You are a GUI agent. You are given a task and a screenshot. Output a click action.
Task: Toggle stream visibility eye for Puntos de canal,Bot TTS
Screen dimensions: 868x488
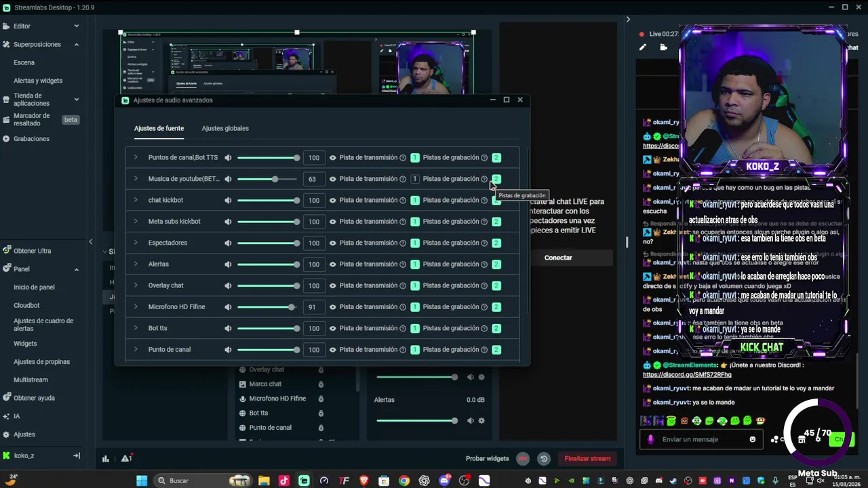click(x=332, y=158)
